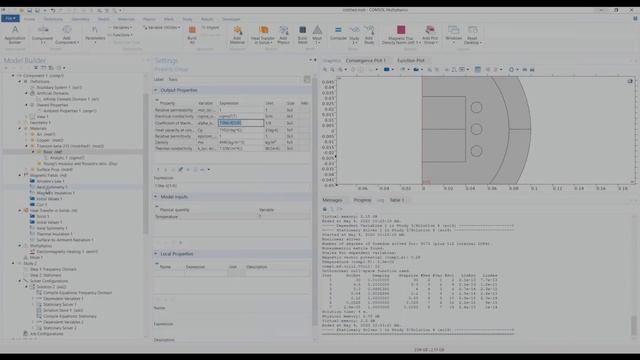Click the coefficient of thermal expansion expression field
Image resolution: width=640 pixels, height=360 pixels.
point(241,123)
